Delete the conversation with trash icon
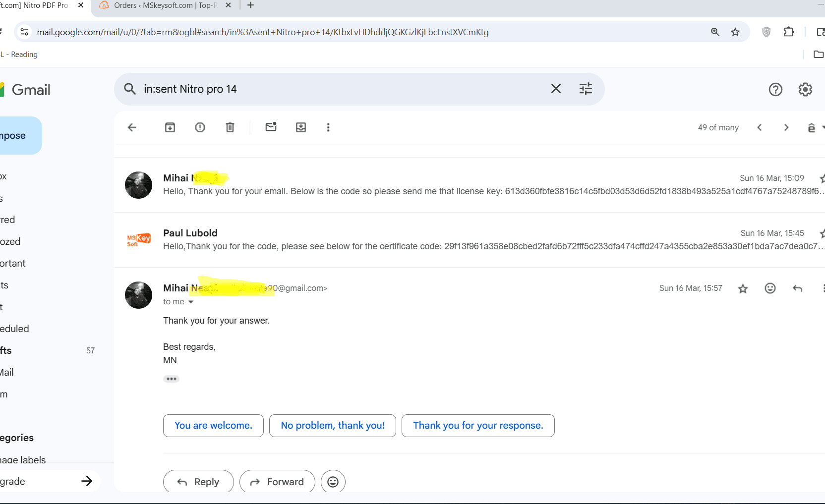The image size is (825, 504). [230, 127]
